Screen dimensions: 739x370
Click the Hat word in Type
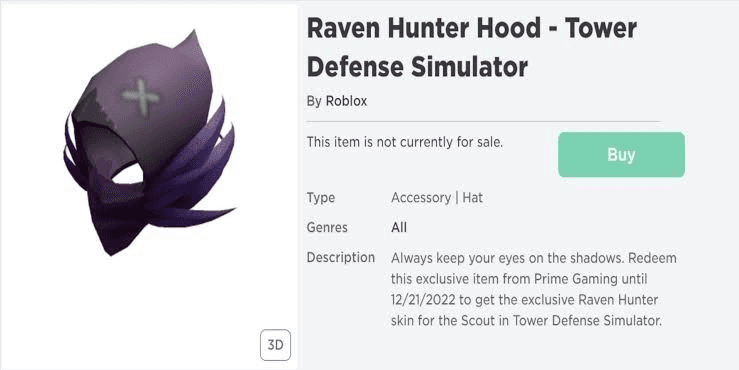[x=473, y=197]
